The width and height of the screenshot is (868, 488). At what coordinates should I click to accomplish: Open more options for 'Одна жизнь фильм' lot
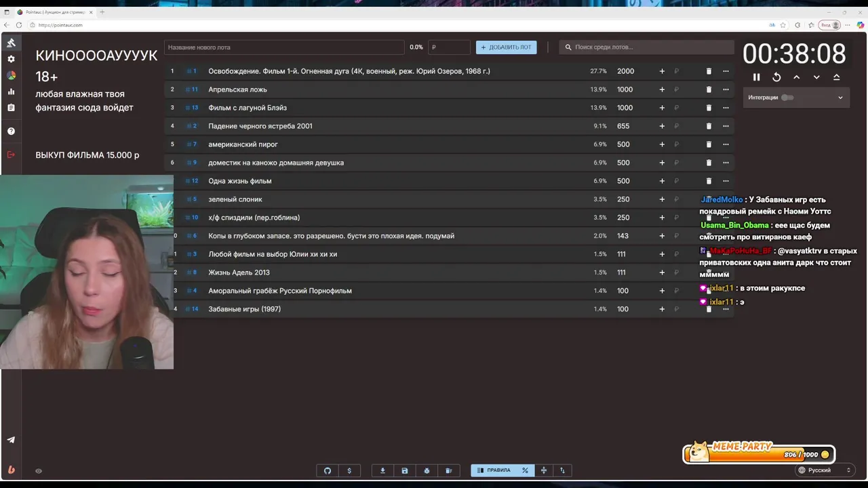[726, 181]
